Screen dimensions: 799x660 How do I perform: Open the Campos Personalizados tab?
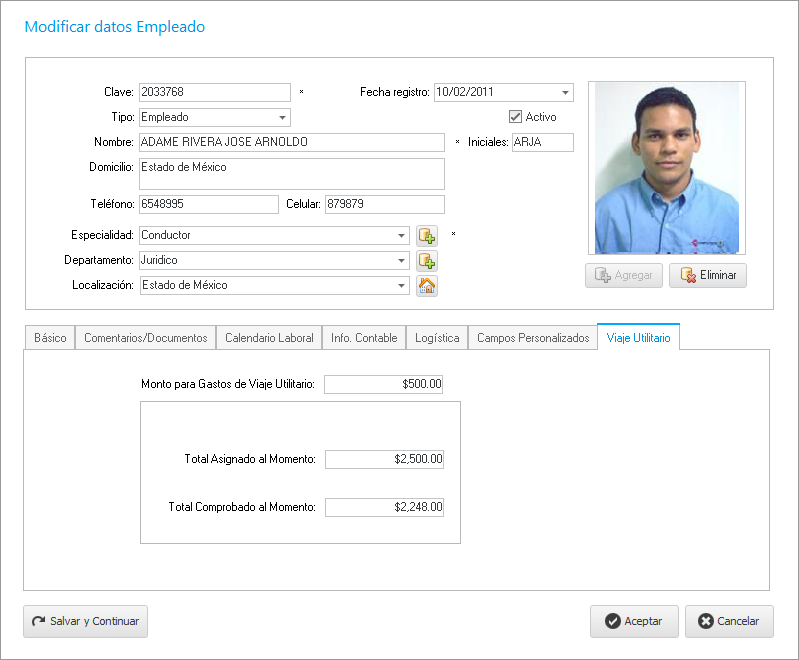[x=533, y=338]
